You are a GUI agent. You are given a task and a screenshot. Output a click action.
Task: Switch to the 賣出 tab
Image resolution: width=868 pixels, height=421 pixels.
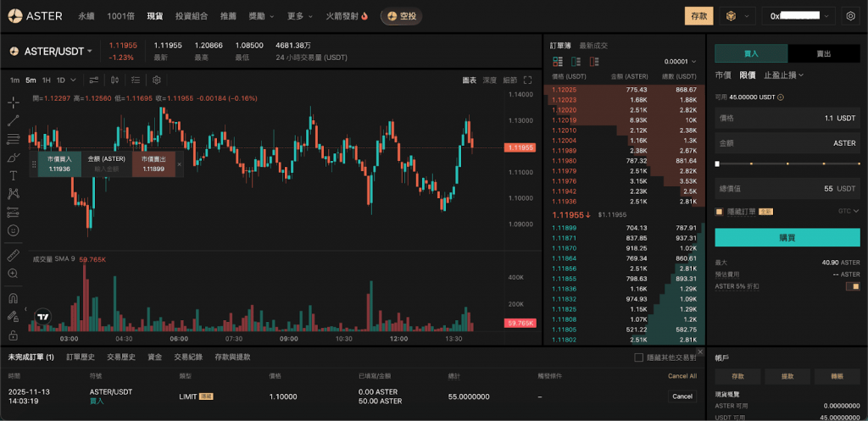[823, 53]
